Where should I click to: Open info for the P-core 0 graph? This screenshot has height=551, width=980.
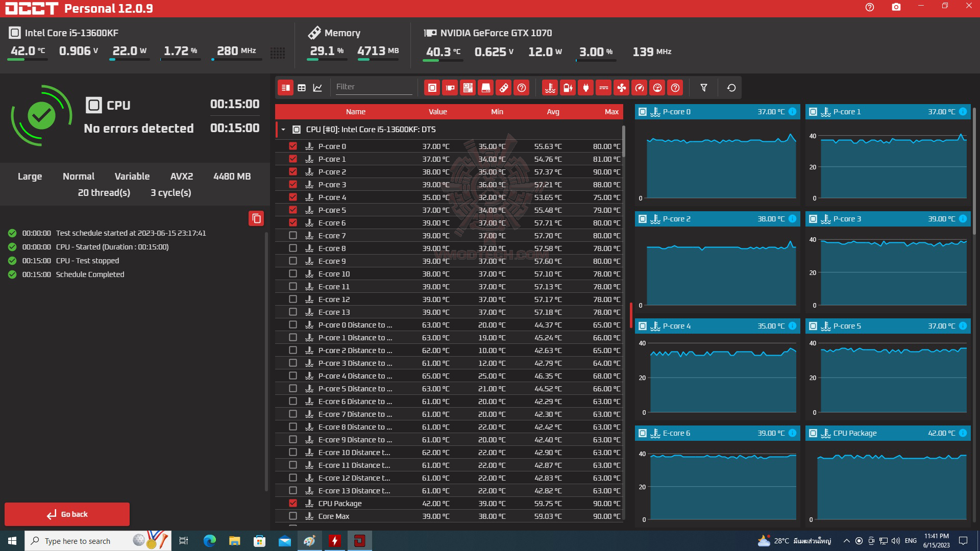tap(792, 112)
